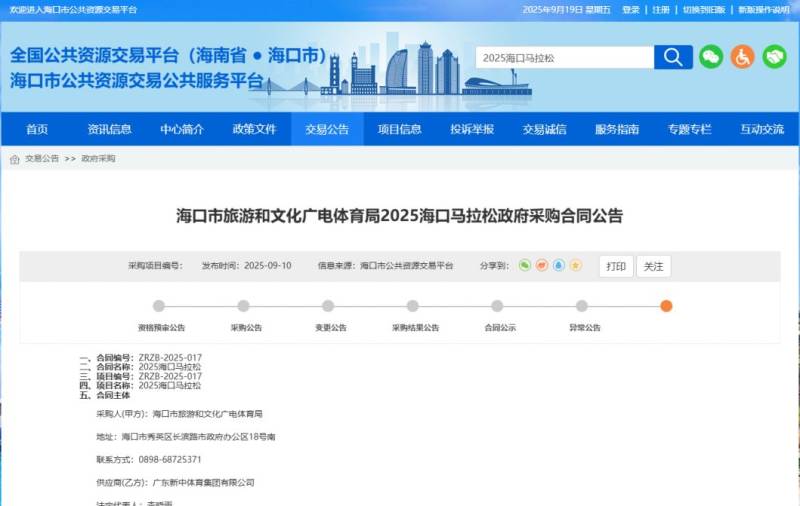The image size is (800, 506).
Task: Click the 项目名称 2025海口马拉松 line
Action: click(x=140, y=385)
